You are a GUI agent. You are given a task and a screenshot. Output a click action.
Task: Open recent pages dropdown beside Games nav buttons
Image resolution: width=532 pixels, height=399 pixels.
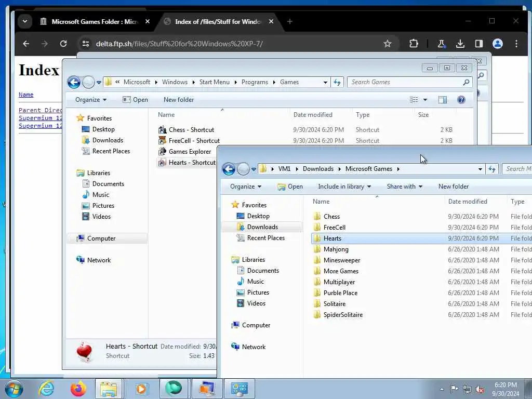click(x=99, y=83)
